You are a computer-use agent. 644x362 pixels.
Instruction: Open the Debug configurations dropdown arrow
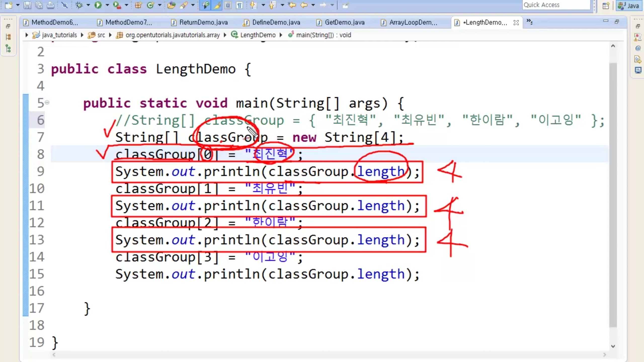pos(88,5)
